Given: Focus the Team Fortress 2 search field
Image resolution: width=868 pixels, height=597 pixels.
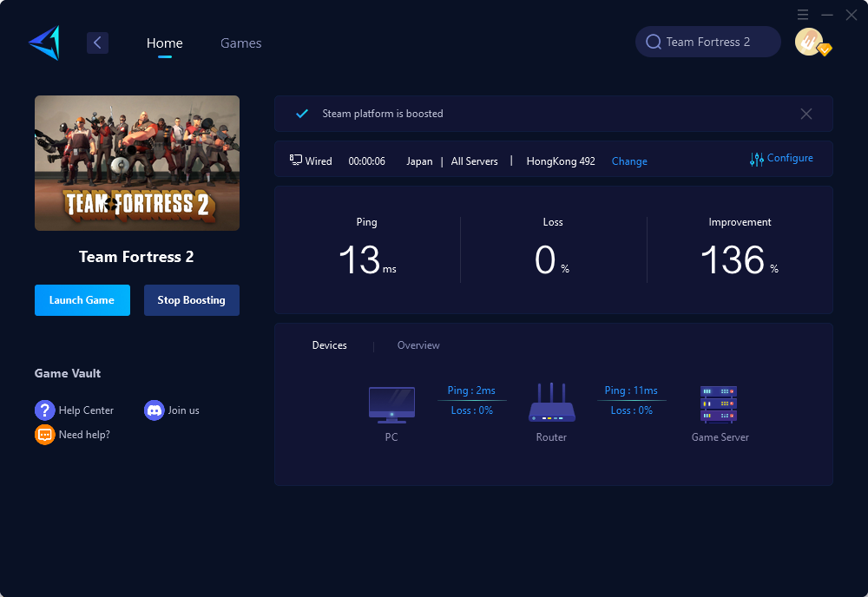Looking at the screenshot, I should tap(708, 42).
